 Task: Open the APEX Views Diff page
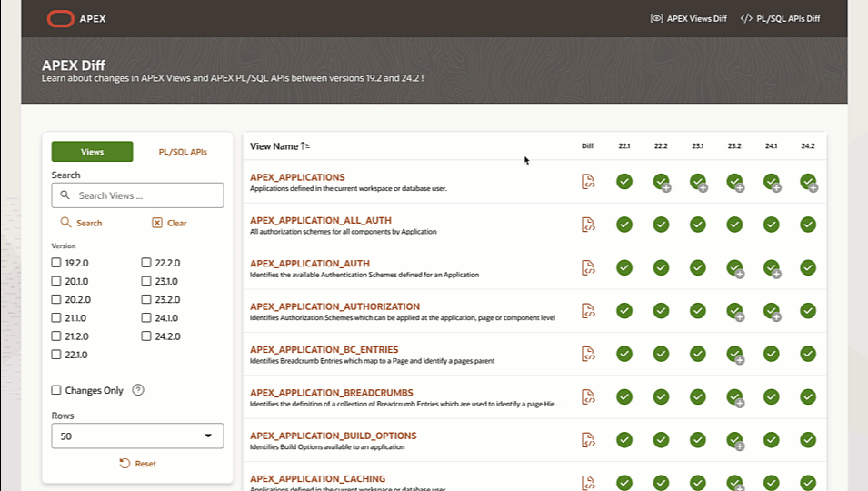click(688, 19)
